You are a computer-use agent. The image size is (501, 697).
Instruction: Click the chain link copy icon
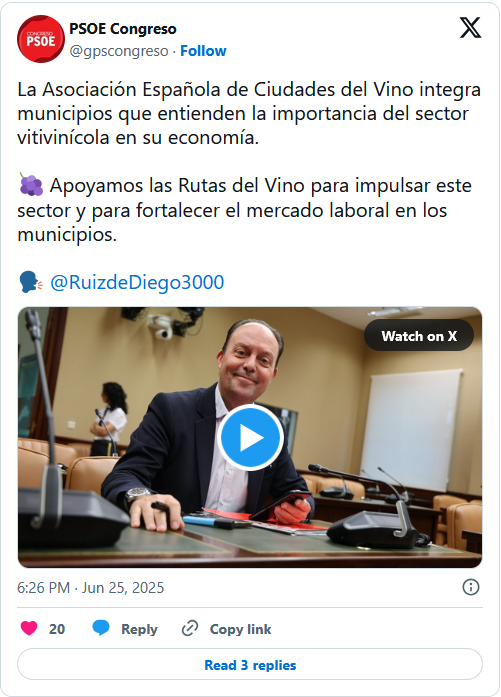click(x=190, y=629)
